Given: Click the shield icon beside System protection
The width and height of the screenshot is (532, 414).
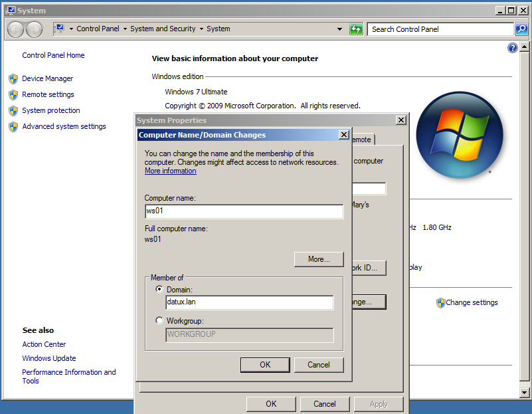Looking at the screenshot, I should coord(13,111).
